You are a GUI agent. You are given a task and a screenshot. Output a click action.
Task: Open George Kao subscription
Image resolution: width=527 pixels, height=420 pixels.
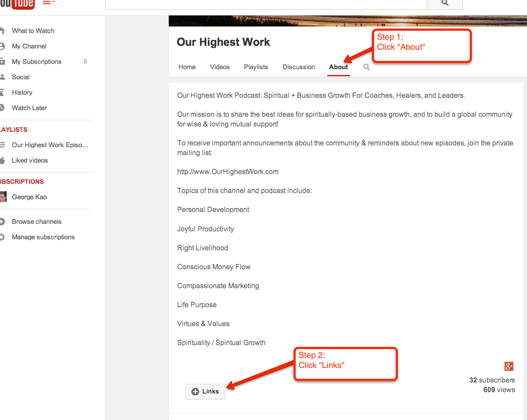click(x=29, y=197)
